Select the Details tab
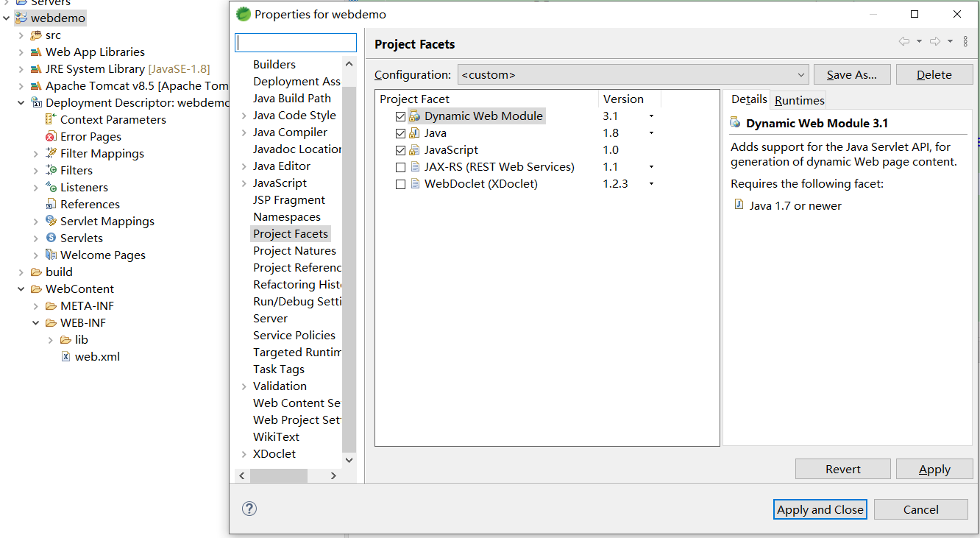The height and width of the screenshot is (538, 980). pos(748,99)
